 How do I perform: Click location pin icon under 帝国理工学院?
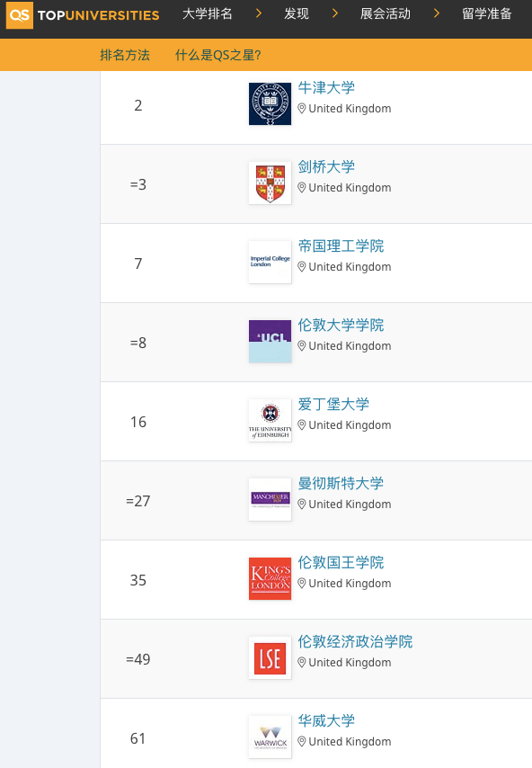click(x=302, y=267)
